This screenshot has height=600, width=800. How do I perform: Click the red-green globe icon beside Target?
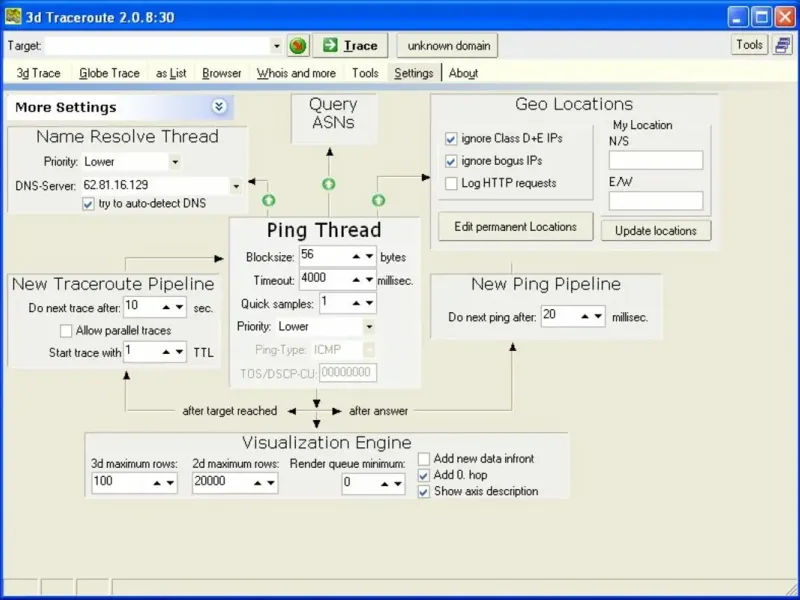[x=298, y=46]
